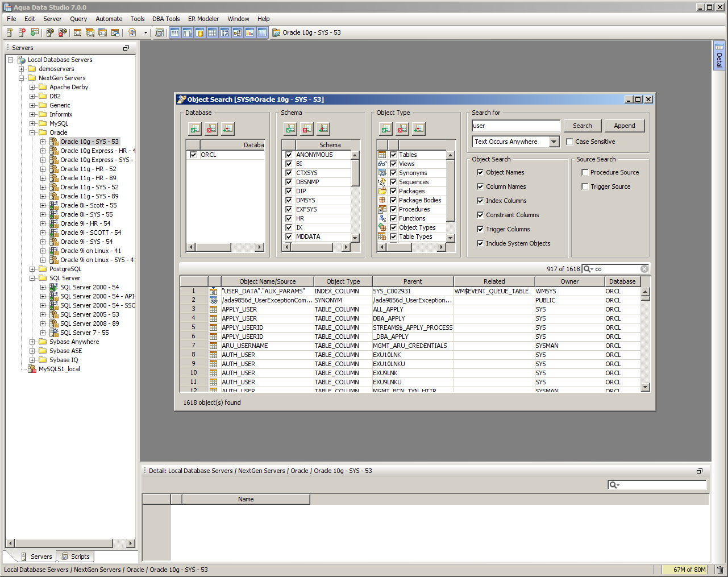Screen dimensions: 728x577
Task: Check the Procedure Source checkbox
Action: point(585,172)
